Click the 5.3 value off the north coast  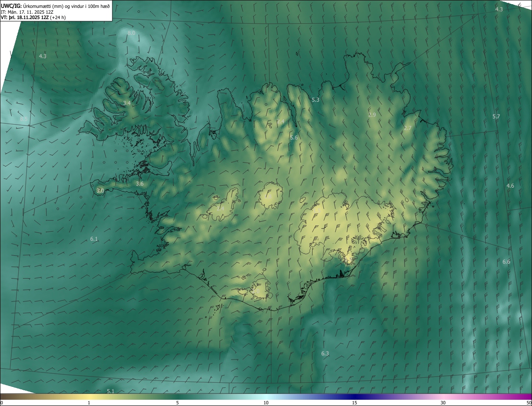tap(315, 100)
